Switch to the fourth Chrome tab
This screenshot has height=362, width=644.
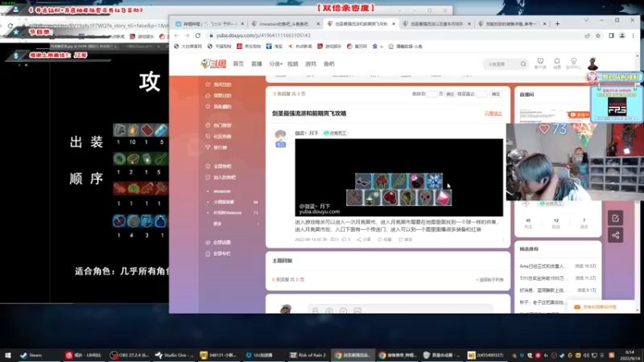tap(436, 24)
